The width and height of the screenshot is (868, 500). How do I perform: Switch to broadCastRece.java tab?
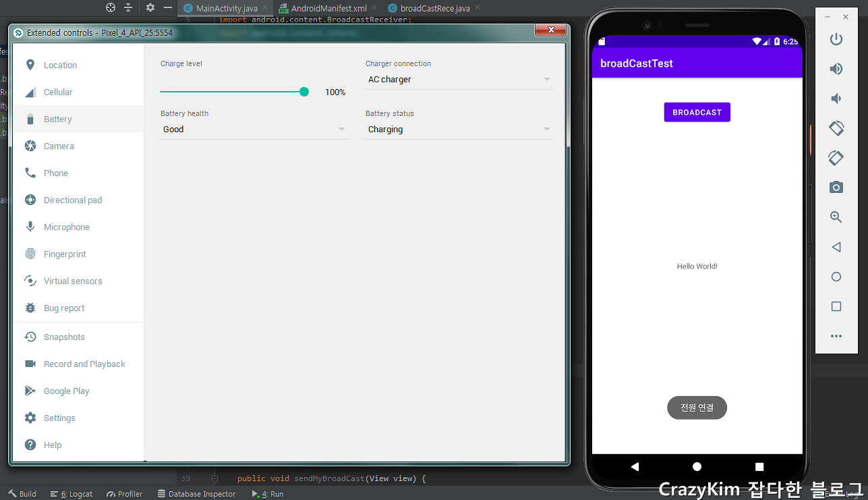pos(434,9)
